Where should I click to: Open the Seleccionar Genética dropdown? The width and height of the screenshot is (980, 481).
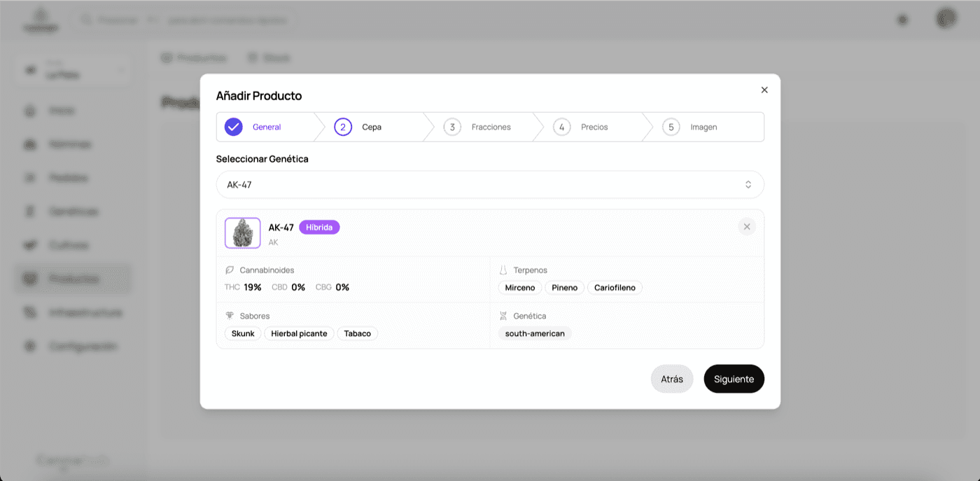[483, 185]
